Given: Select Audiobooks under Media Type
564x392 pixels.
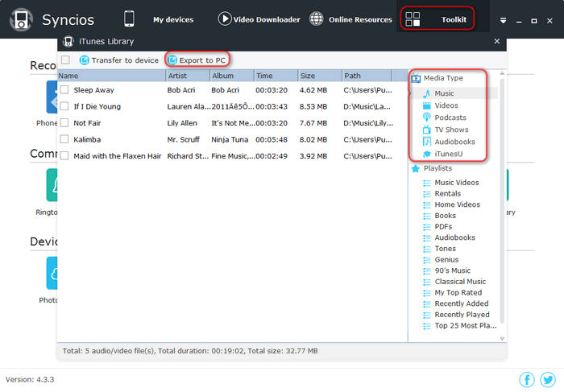Looking at the screenshot, I should click(x=454, y=142).
